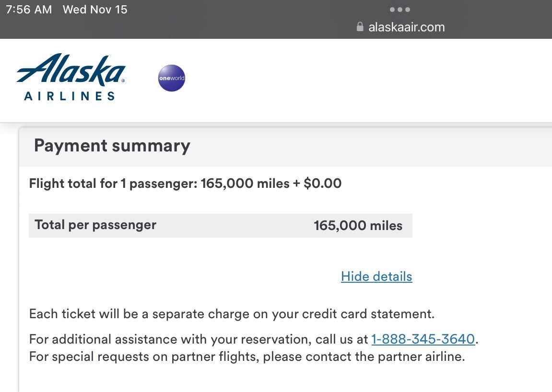Click the oneworld alliance badge

(x=172, y=78)
